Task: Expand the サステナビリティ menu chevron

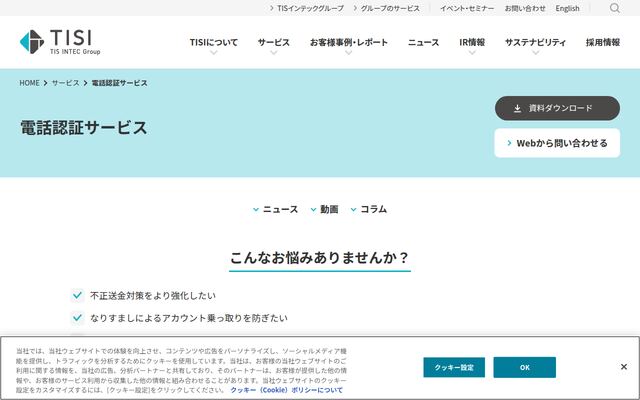Action: point(535,53)
